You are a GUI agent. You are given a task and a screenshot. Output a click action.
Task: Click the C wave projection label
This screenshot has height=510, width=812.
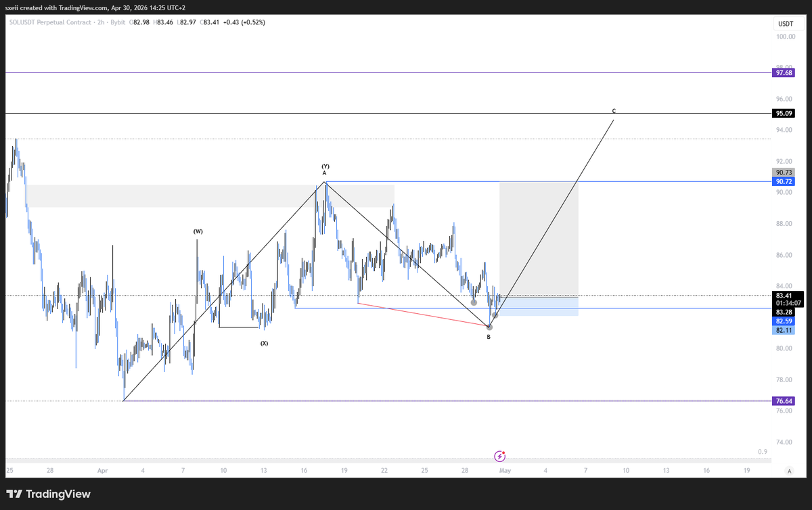click(614, 111)
